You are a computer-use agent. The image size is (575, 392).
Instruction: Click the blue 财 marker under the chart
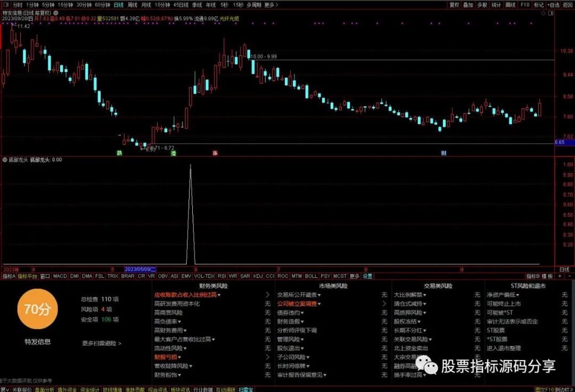[443, 153]
